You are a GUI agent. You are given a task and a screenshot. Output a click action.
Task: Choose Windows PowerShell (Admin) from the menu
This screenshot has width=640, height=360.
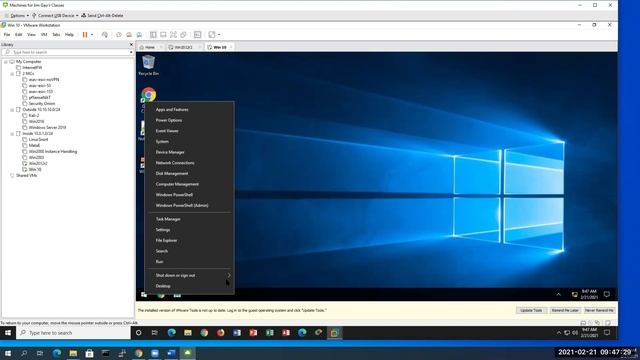coord(182,205)
